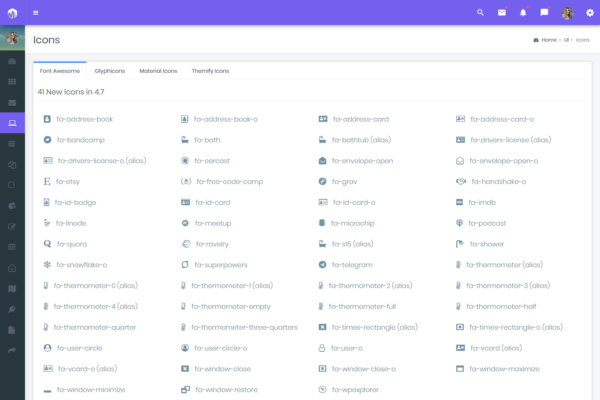Viewport: 600px width, 400px height.
Task: Select the fa-thermometer-full label text
Action: [362, 307]
